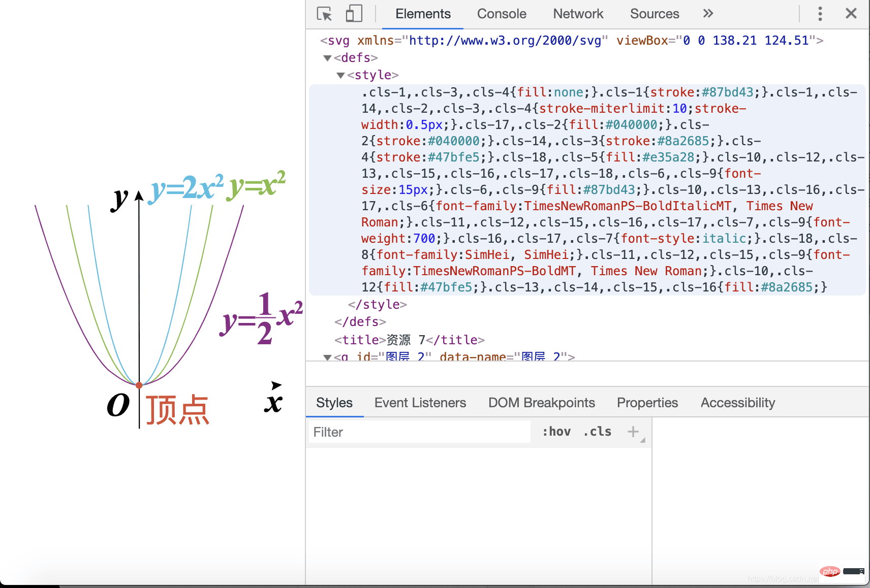Select the title element in DOM tree
870x588 pixels.
(x=409, y=340)
